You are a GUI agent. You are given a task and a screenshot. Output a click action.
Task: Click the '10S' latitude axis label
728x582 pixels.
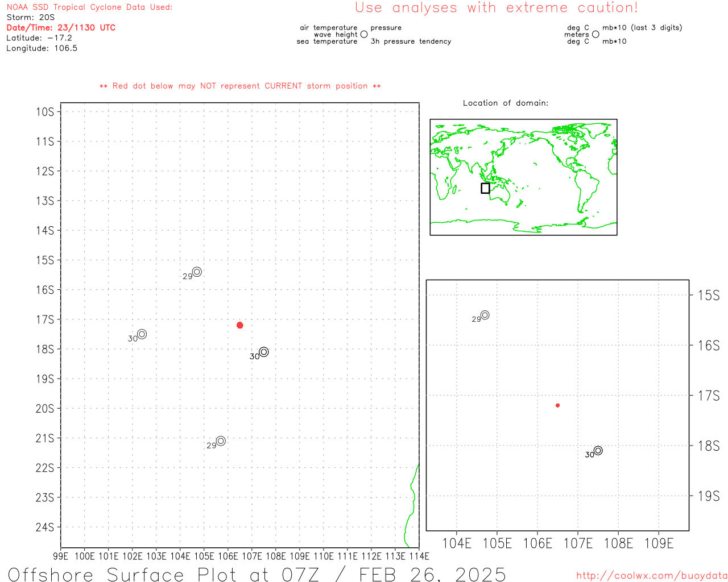(x=45, y=112)
